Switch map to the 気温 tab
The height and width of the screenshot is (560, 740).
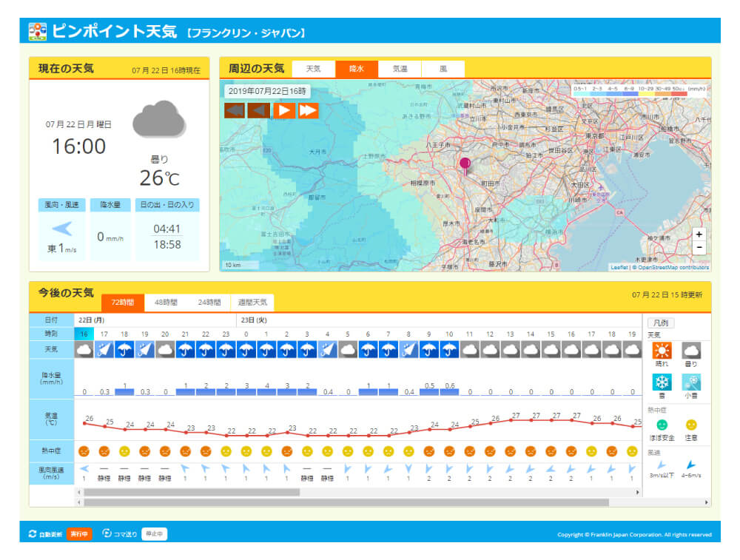tap(400, 69)
